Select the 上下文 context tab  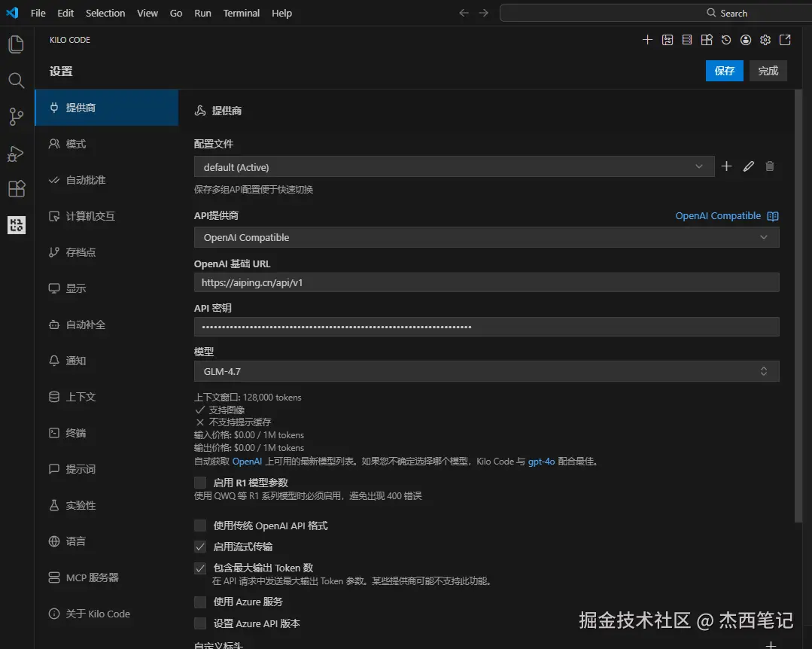[x=107, y=397]
